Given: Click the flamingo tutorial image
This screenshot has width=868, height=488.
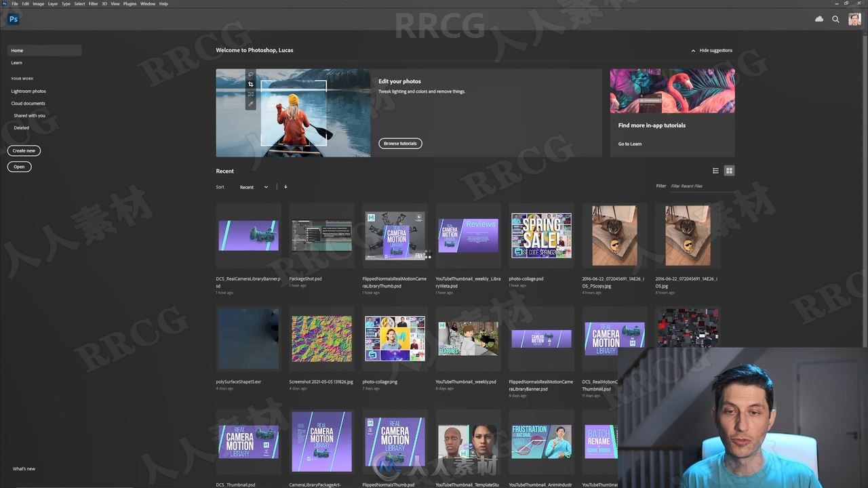Looking at the screenshot, I should pyautogui.click(x=672, y=91).
